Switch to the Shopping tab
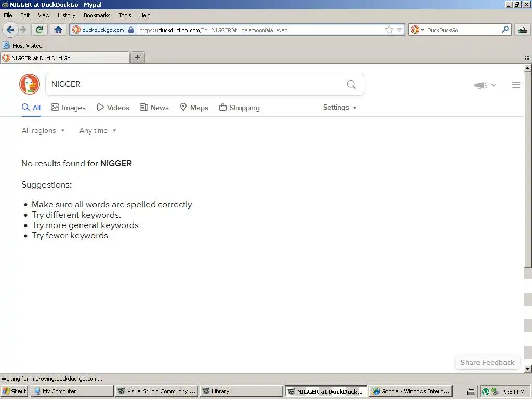Screen dimensions: 532x399 tap(239, 108)
